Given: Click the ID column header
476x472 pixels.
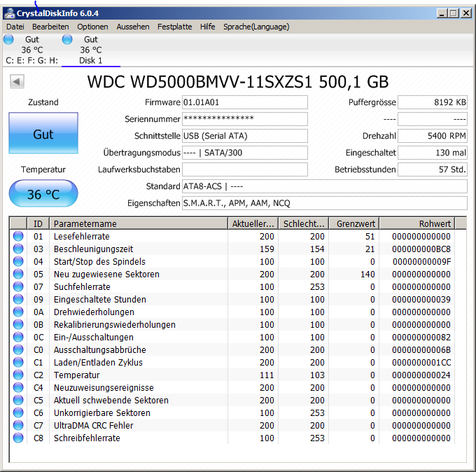Looking at the screenshot, I should click(38, 223).
